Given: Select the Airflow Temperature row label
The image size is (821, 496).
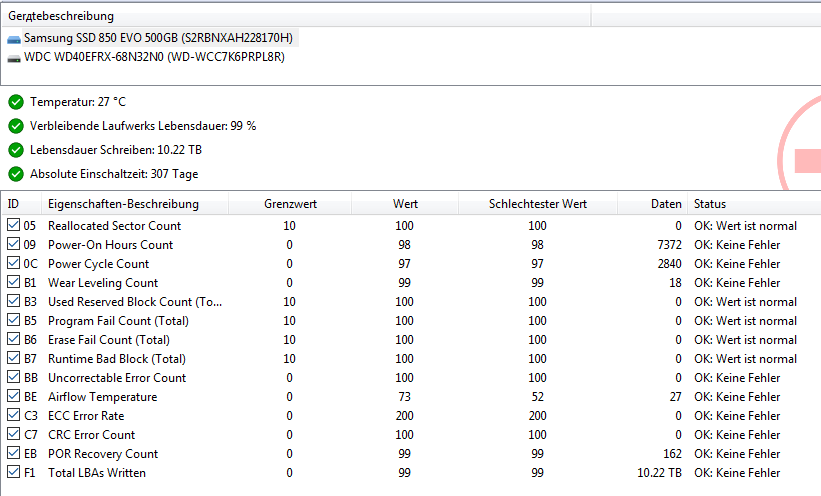Looking at the screenshot, I should 103,397.
